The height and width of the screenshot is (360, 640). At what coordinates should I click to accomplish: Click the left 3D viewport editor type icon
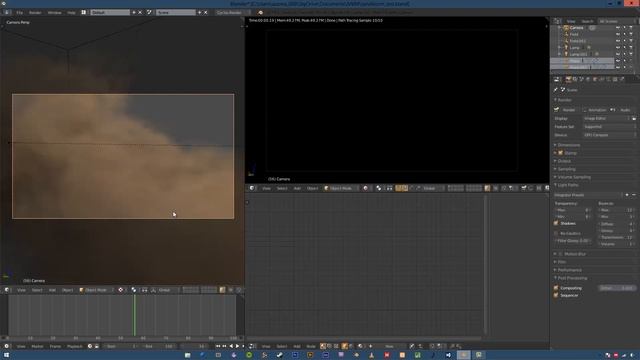tap(7, 290)
